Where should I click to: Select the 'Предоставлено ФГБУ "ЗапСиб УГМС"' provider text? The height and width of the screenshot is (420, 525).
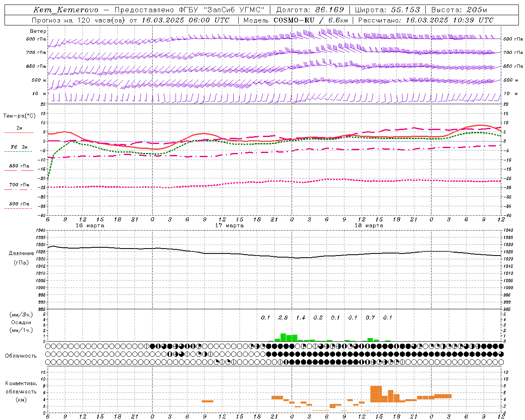(x=189, y=10)
